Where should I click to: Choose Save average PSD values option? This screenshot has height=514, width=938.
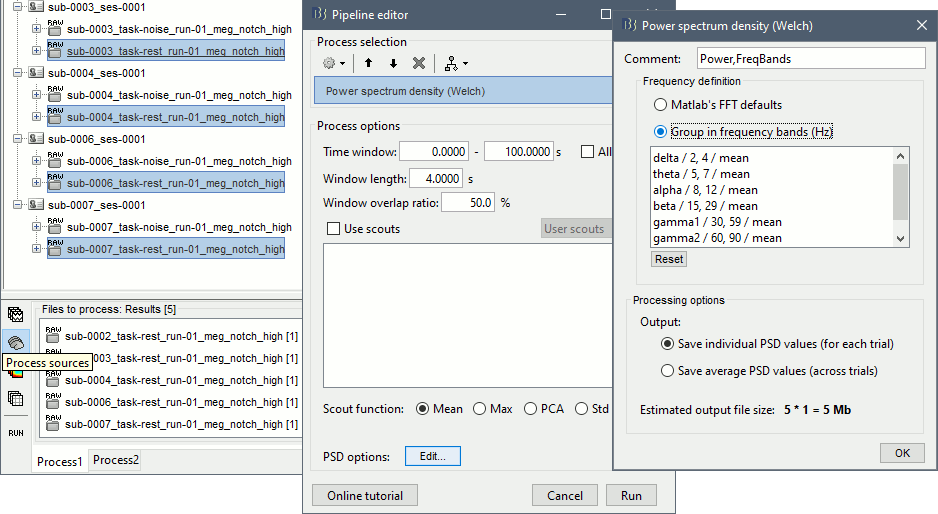(668, 371)
